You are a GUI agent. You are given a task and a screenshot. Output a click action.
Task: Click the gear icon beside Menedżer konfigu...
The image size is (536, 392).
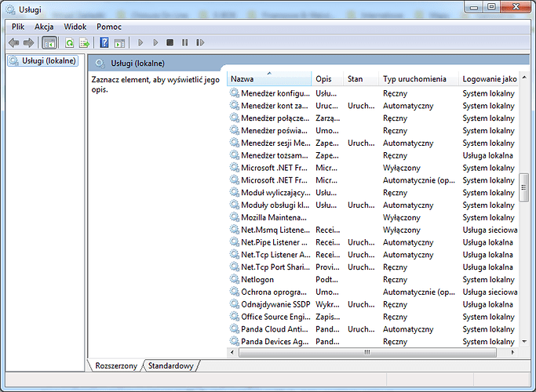pyautogui.click(x=234, y=93)
